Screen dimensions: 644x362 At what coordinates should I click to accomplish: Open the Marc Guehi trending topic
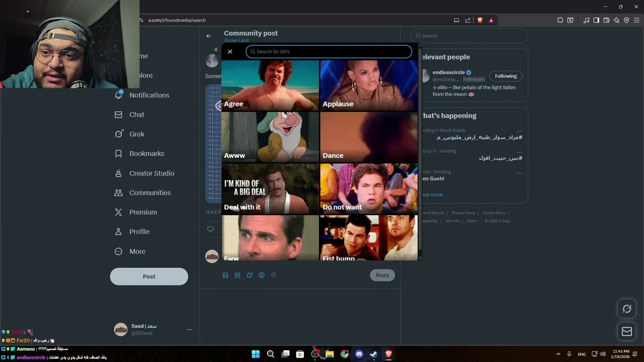tap(433, 178)
